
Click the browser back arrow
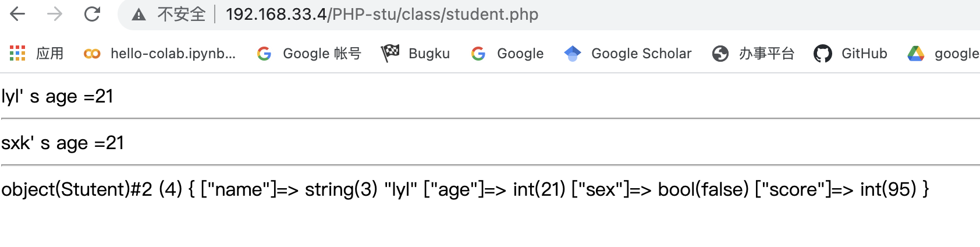(18, 14)
